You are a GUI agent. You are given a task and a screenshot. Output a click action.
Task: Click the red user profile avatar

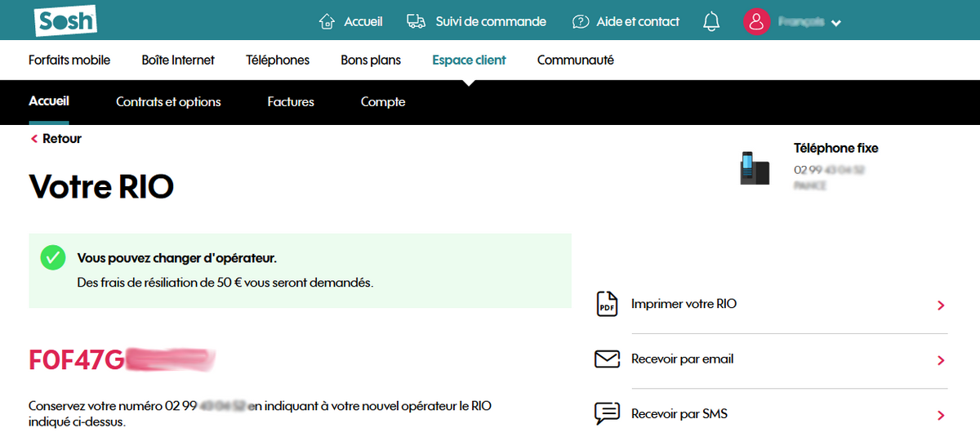(757, 21)
